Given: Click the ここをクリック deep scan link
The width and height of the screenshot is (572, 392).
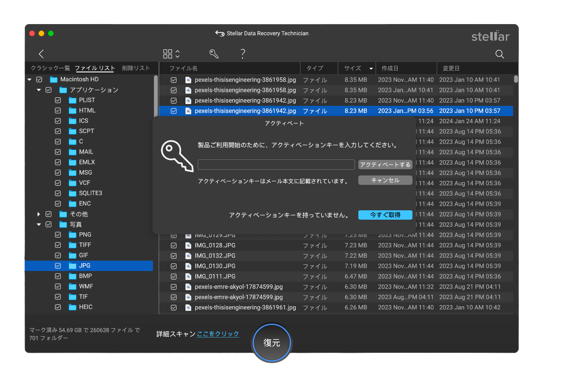Looking at the screenshot, I should click(x=218, y=334).
